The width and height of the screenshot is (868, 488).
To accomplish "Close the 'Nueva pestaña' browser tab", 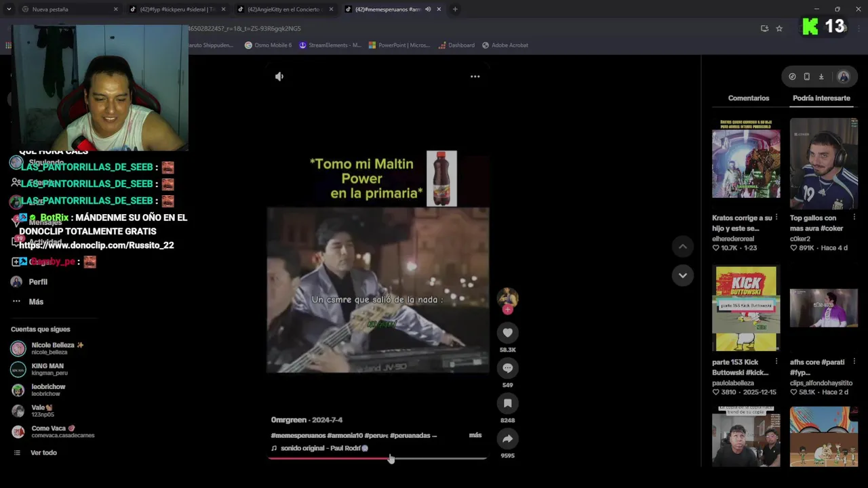I will pos(115,9).
